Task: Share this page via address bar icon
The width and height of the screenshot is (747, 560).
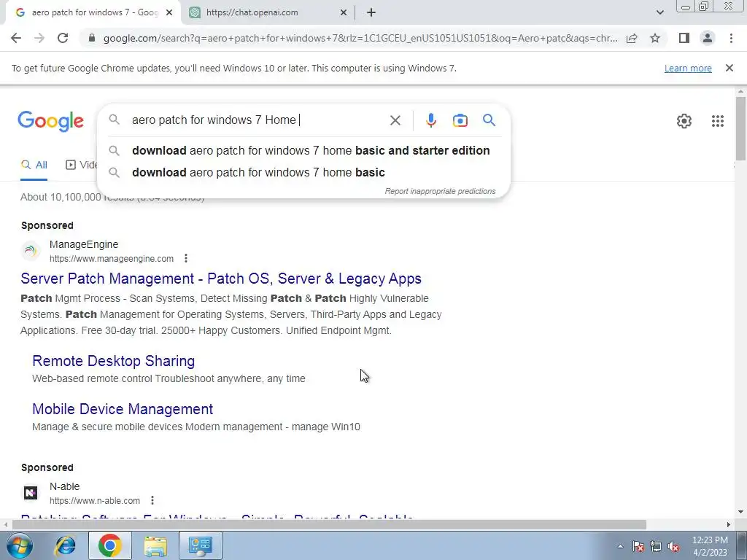Action: (x=632, y=38)
